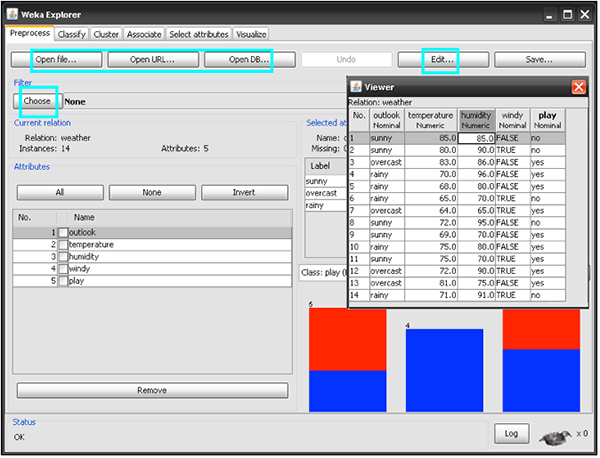Image resolution: width=600 pixels, height=458 pixels.
Task: Click the Open URL... button
Action: pos(153,60)
